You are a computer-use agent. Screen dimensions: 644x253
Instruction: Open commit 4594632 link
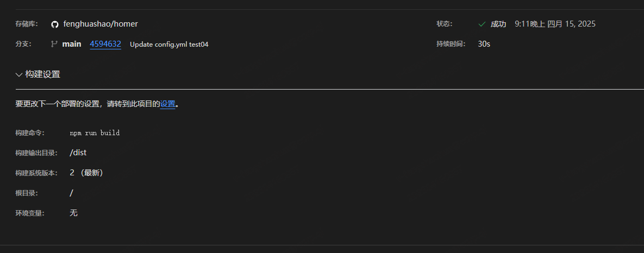pyautogui.click(x=105, y=44)
